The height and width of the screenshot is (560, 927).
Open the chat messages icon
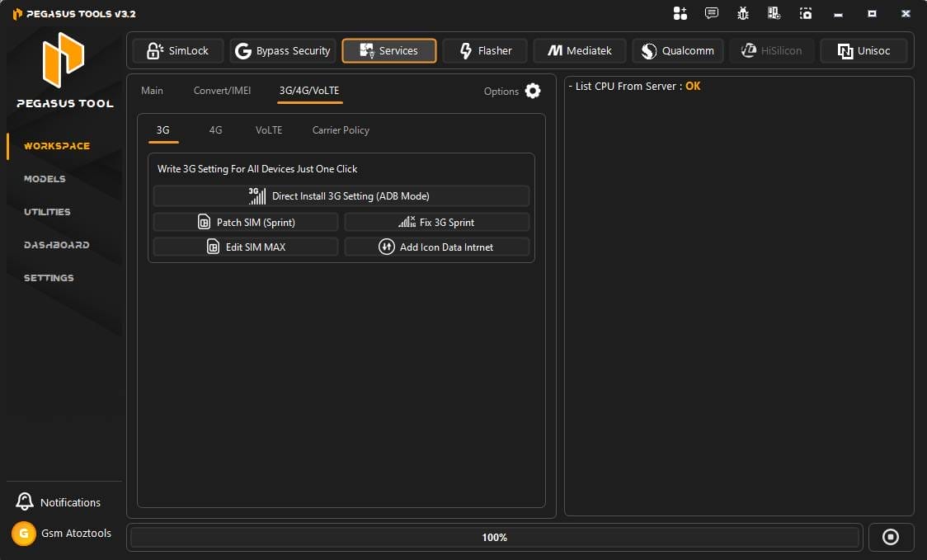click(x=711, y=13)
